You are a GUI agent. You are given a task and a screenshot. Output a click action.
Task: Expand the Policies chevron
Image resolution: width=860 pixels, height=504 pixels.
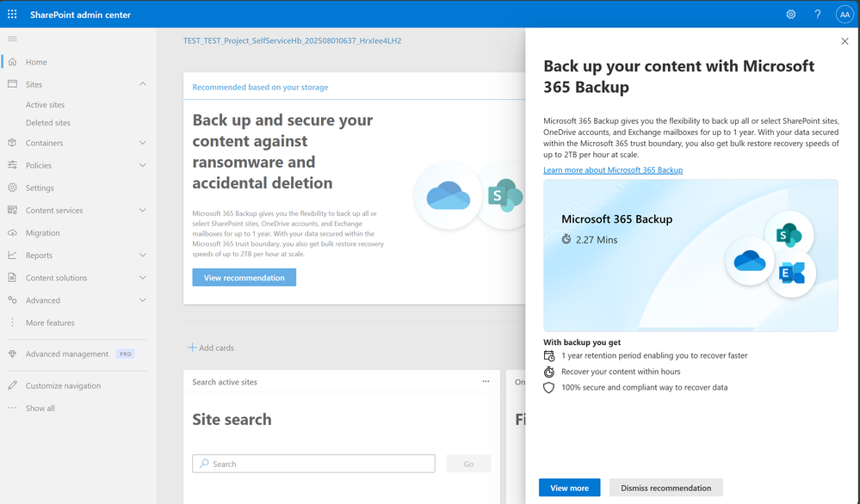point(143,165)
